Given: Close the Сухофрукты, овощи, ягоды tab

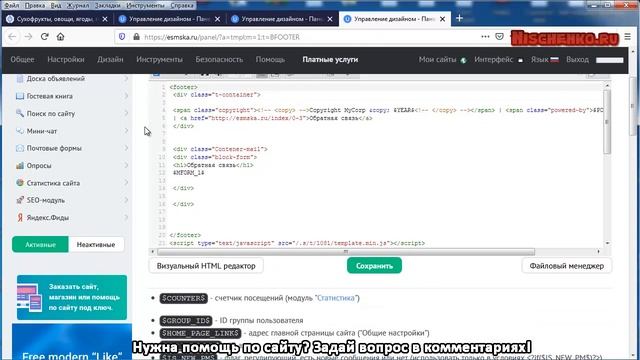Looking at the screenshot, I should click(x=105, y=19).
